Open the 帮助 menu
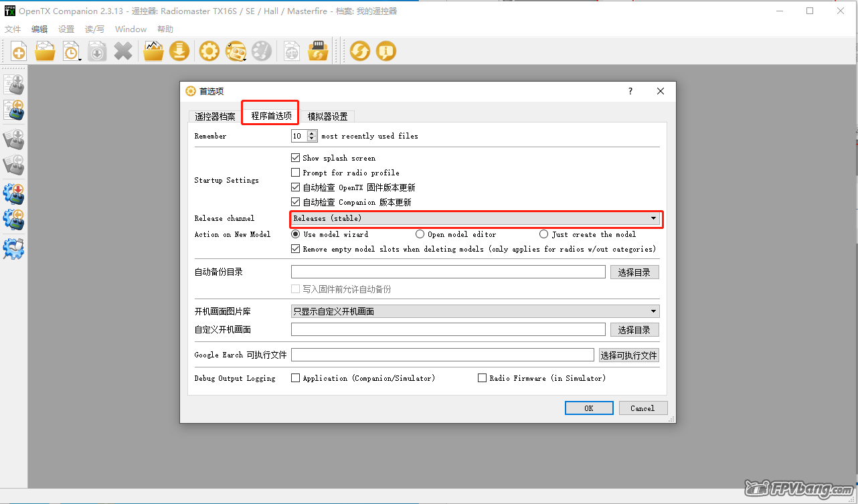Image resolution: width=858 pixels, height=504 pixels. click(x=165, y=29)
